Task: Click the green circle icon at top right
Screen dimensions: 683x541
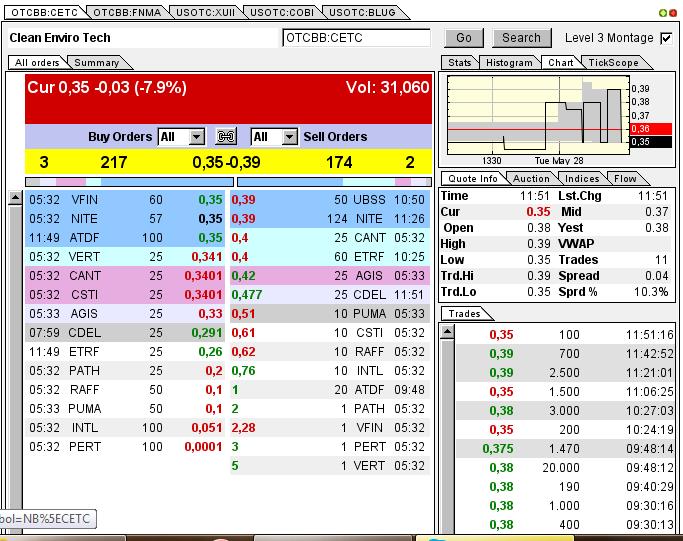Action: click(x=663, y=13)
